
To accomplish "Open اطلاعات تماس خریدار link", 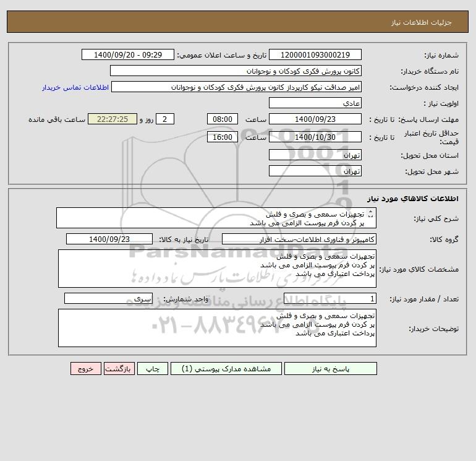I will click(75, 87).
